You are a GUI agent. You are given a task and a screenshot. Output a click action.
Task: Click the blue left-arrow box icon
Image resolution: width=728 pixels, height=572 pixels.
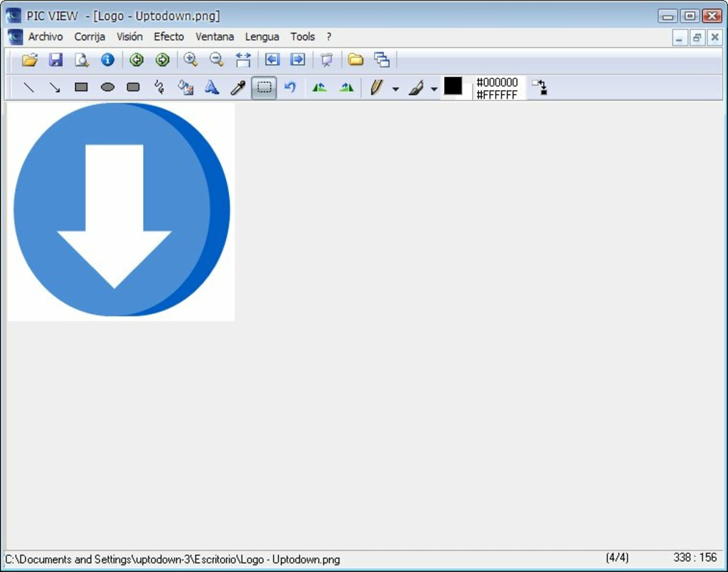272,60
